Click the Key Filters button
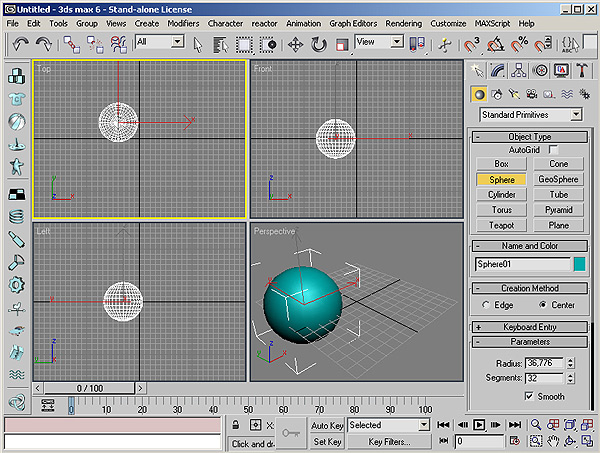600x453 pixels. pos(389,441)
